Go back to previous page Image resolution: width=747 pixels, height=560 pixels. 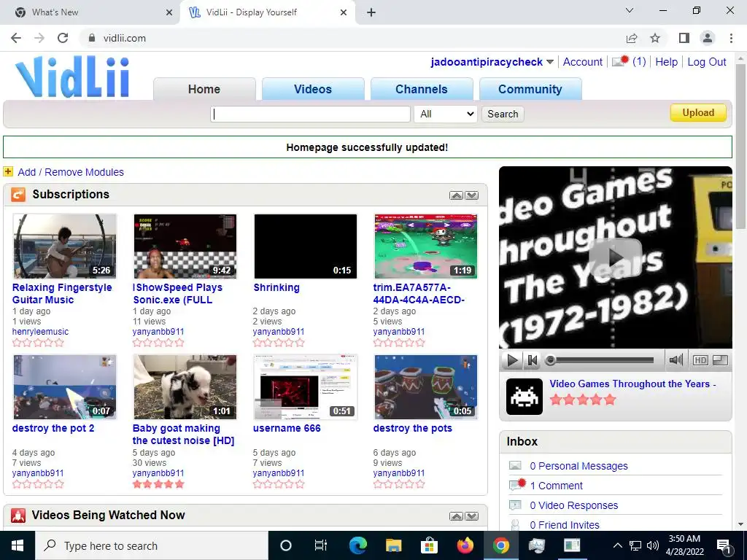click(16, 38)
